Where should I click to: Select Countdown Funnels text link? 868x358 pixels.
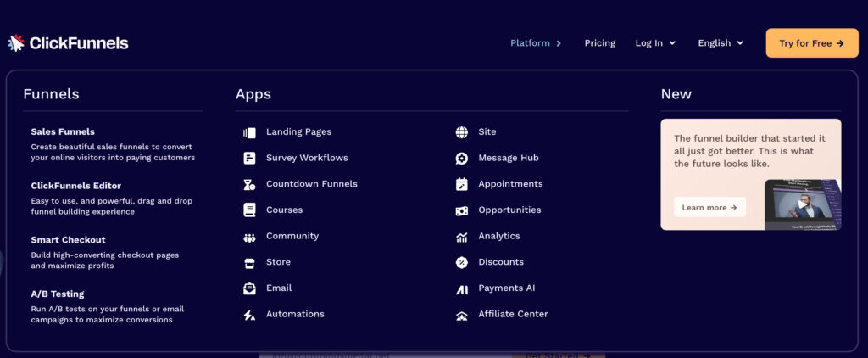(x=312, y=183)
